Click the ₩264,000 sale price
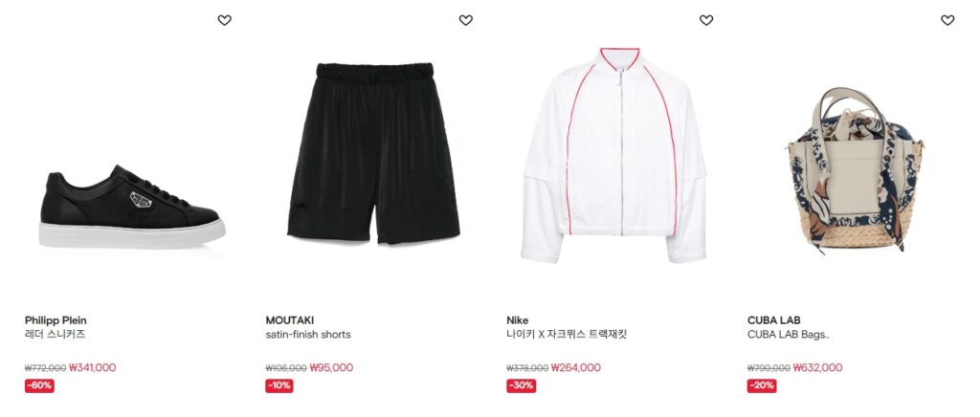 575,367
